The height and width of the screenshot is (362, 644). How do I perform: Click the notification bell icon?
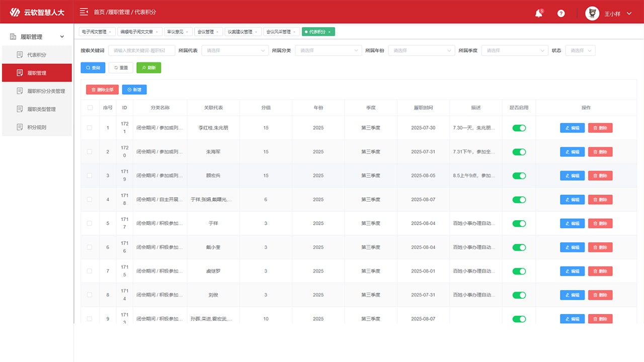538,14
